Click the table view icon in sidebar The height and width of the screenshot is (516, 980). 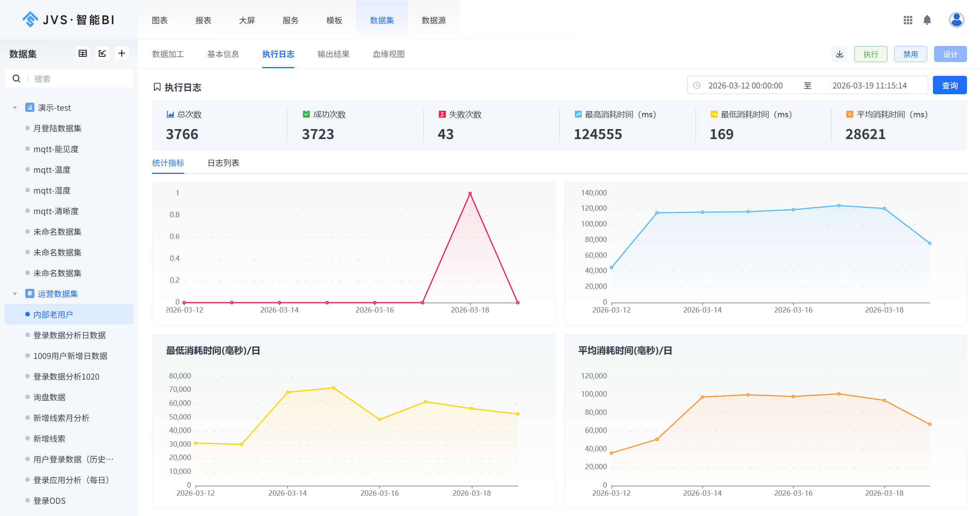point(83,54)
